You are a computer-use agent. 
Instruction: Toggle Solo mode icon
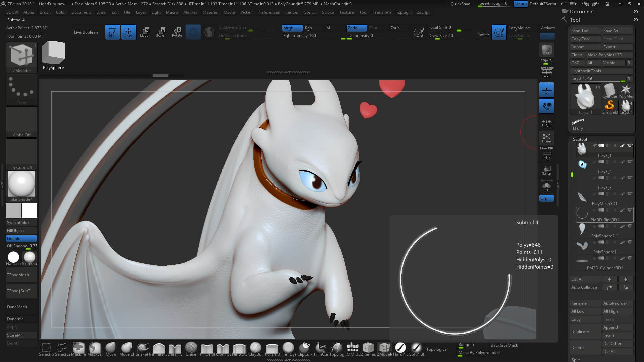pyautogui.click(x=546, y=186)
